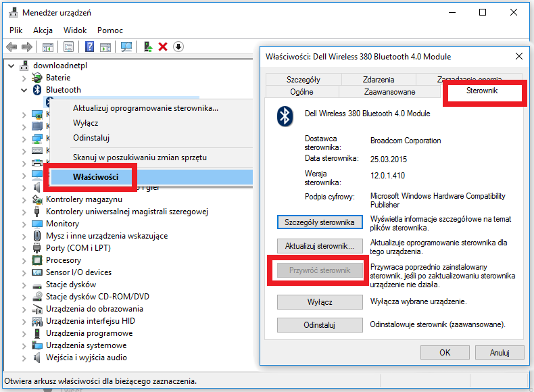Click the Urządzenia do obrazowania icon
Screen dimensions: 534x392
tap(37, 309)
